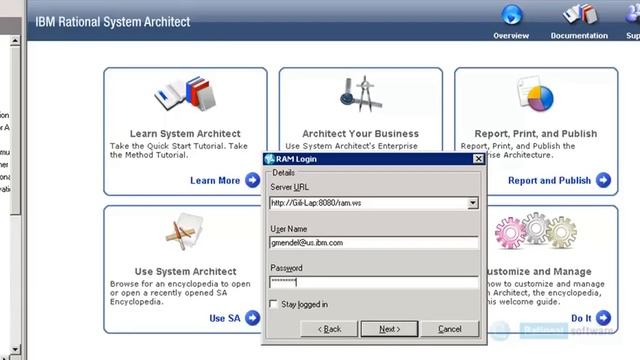The height and width of the screenshot is (360, 640).
Task: Click the Back button in RAM Login
Action: pos(329,329)
